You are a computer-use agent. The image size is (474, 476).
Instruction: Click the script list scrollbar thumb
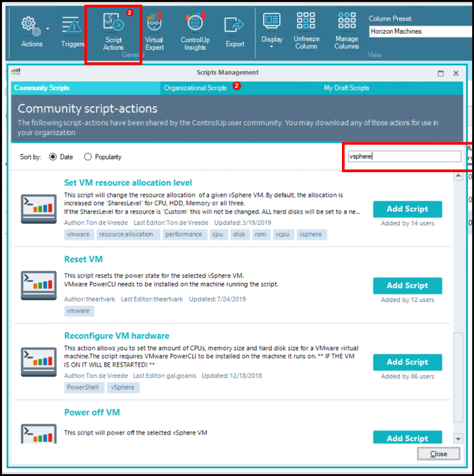(458, 377)
